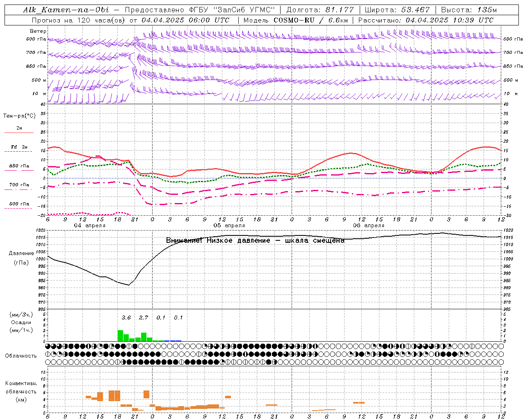Image resolution: width=525 pixels, height=420 pixels.
Task: Select the Модель COSMO-RU / 6.6км text
Action: pos(295,20)
